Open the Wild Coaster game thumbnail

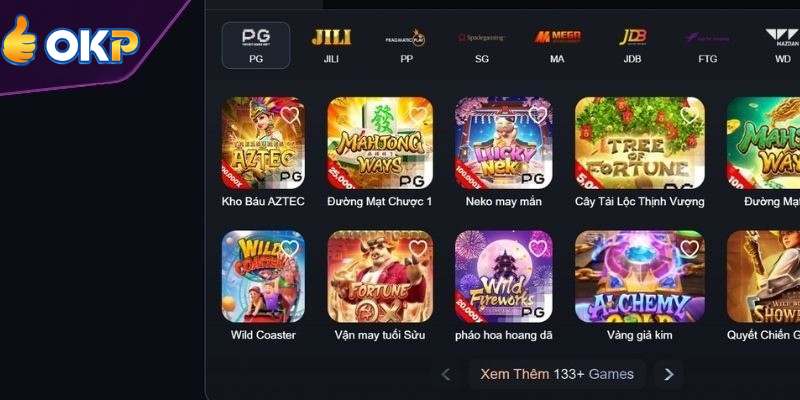coord(263,277)
